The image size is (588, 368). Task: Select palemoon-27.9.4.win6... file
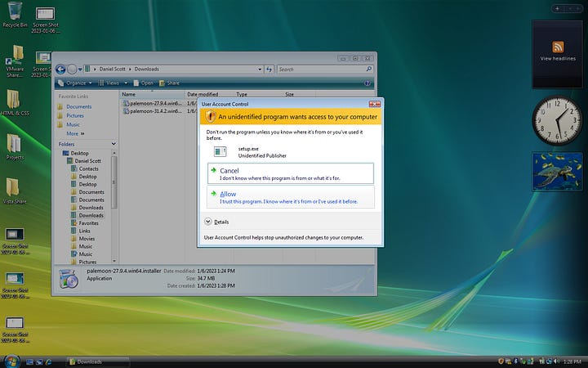click(x=156, y=103)
